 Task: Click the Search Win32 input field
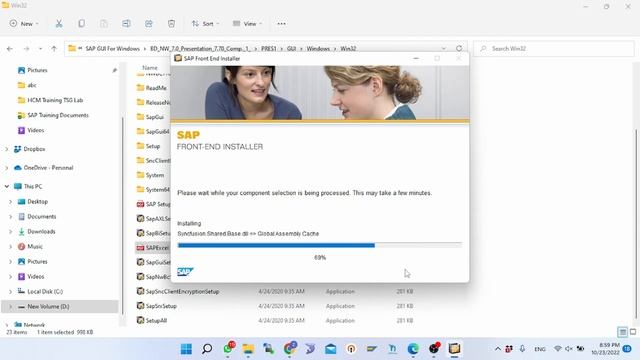point(554,49)
